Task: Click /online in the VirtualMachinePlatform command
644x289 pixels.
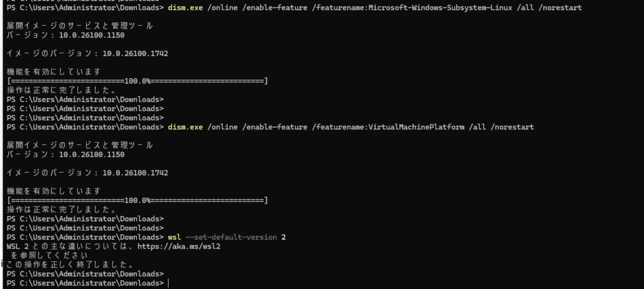Action: coord(223,127)
